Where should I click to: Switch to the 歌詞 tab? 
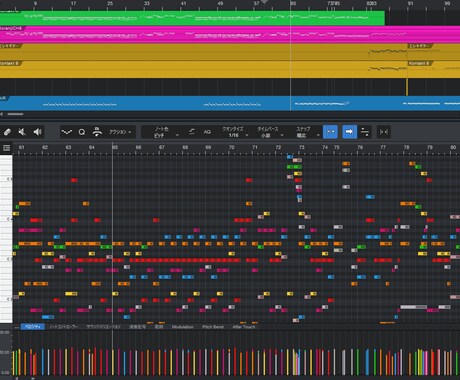click(x=159, y=327)
